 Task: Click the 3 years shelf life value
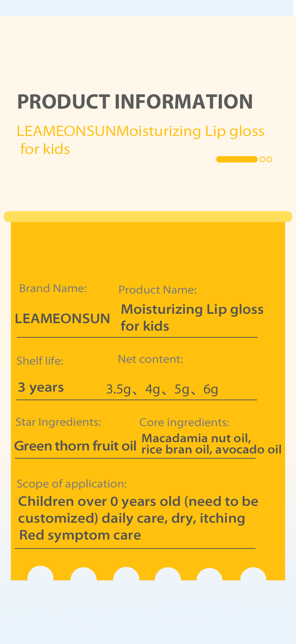click(41, 387)
